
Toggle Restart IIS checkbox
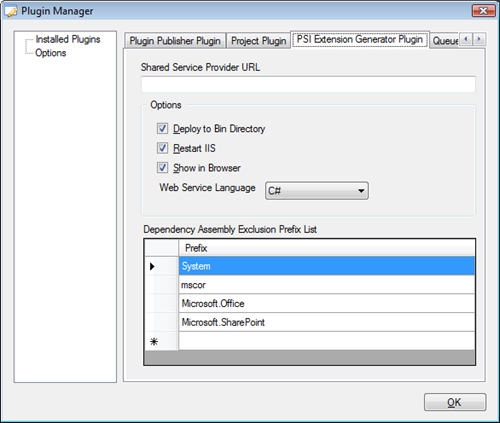point(162,148)
